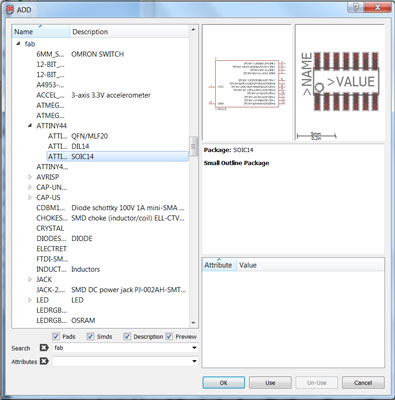Sort by the Name column header

[41, 32]
